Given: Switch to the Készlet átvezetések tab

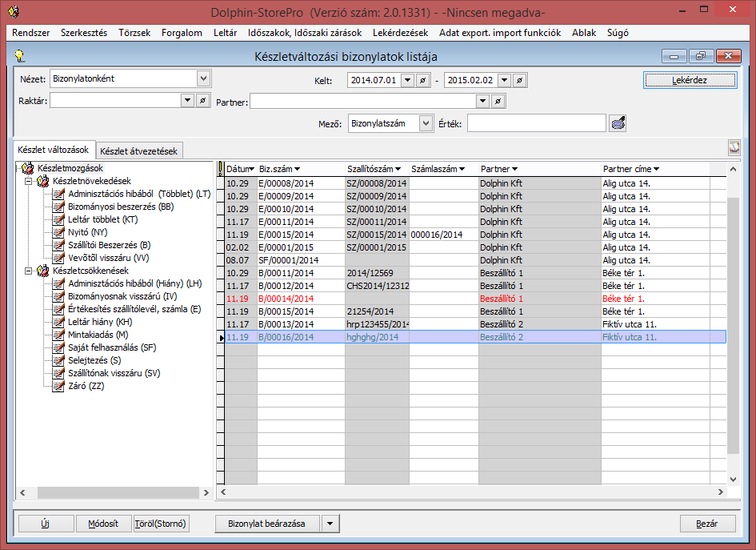Looking at the screenshot, I should 139,151.
